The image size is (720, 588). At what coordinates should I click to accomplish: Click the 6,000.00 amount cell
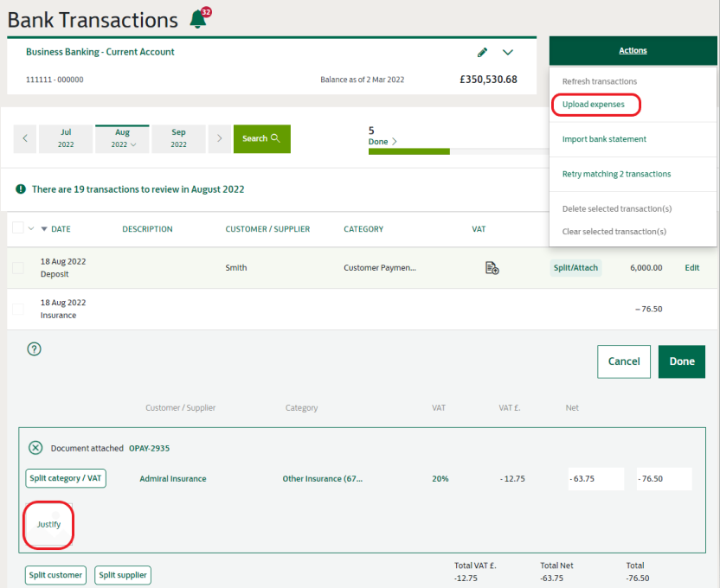tap(646, 268)
